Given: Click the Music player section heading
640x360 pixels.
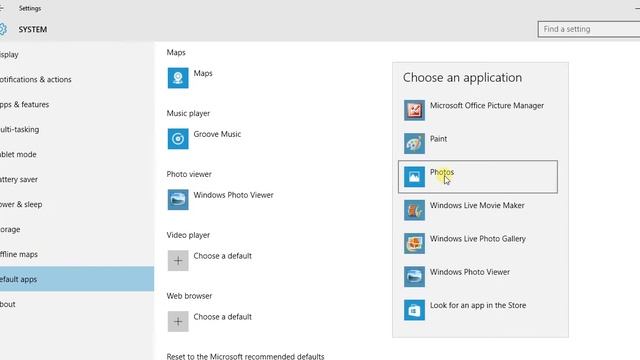Looking at the screenshot, I should point(188,113).
